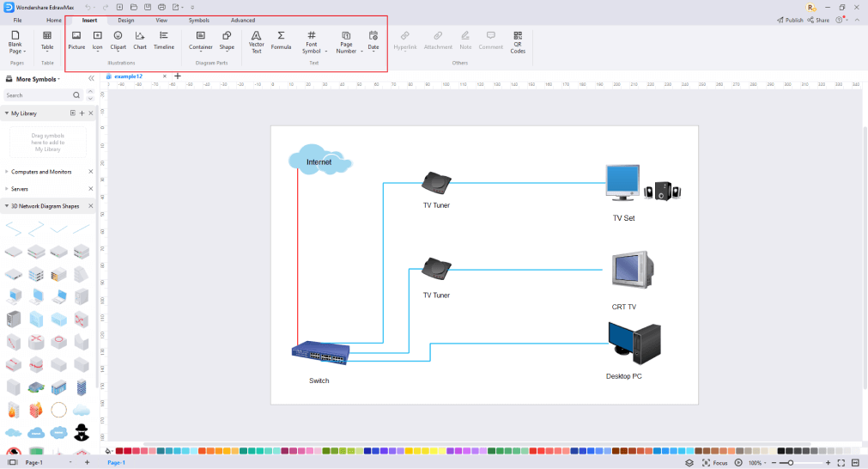This screenshot has width=868, height=469.
Task: Toggle full screen fit icon
Action: [841, 462]
